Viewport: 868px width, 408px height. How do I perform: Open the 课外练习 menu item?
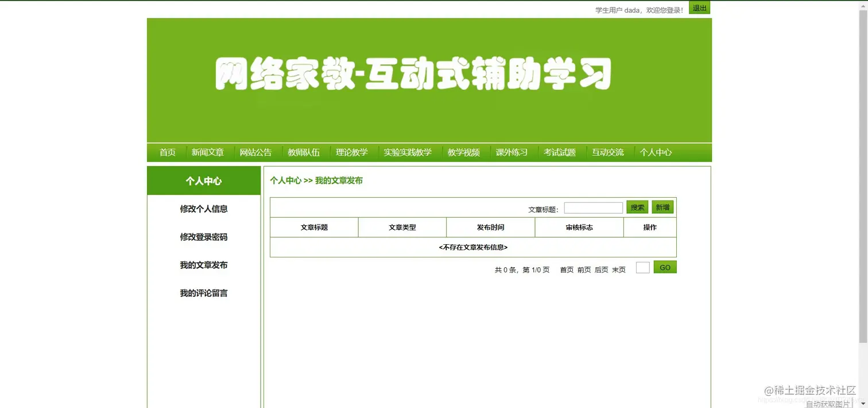click(511, 152)
